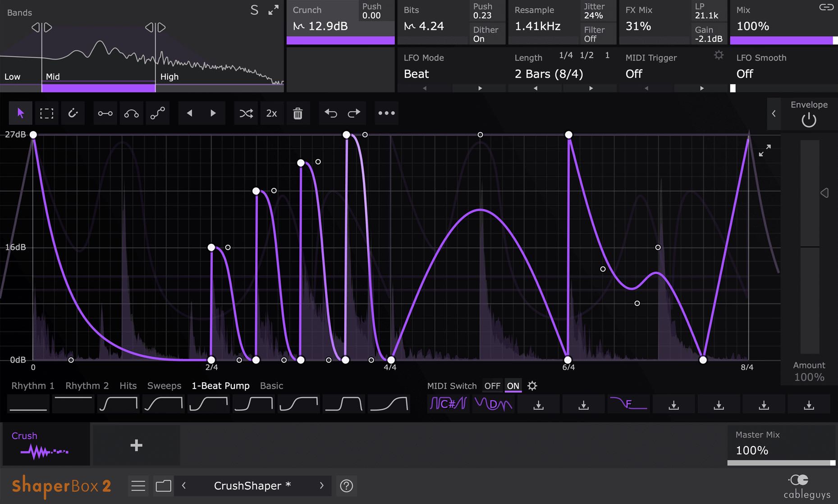Redo the last edit

[354, 113]
